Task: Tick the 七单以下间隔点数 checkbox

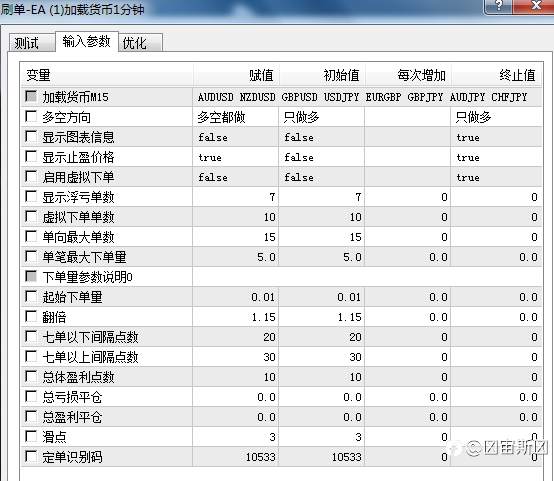Action: point(31,336)
